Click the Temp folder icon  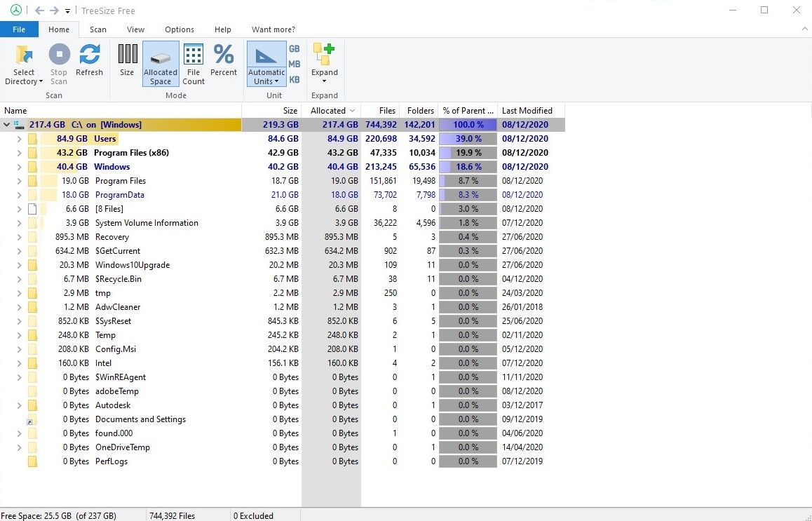(32, 335)
